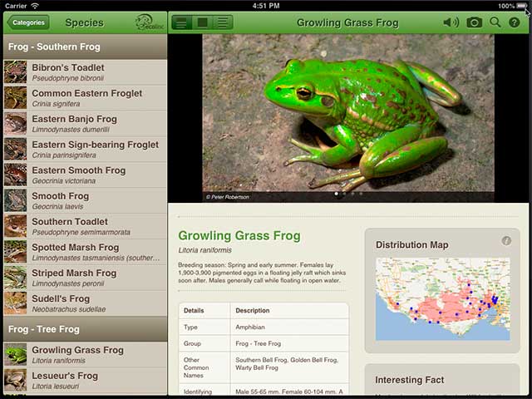The image size is (532, 399).
Task: Open Distribution Map info icon
Action: pyautogui.click(x=506, y=241)
